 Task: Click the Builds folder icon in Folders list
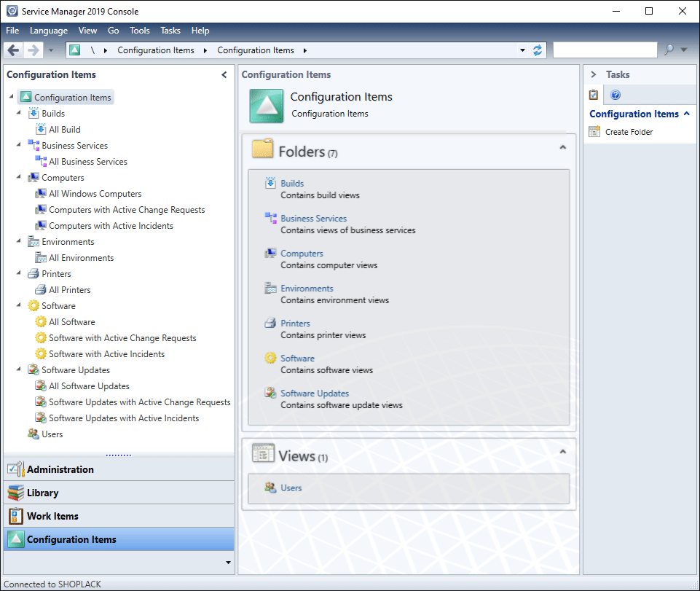(270, 183)
